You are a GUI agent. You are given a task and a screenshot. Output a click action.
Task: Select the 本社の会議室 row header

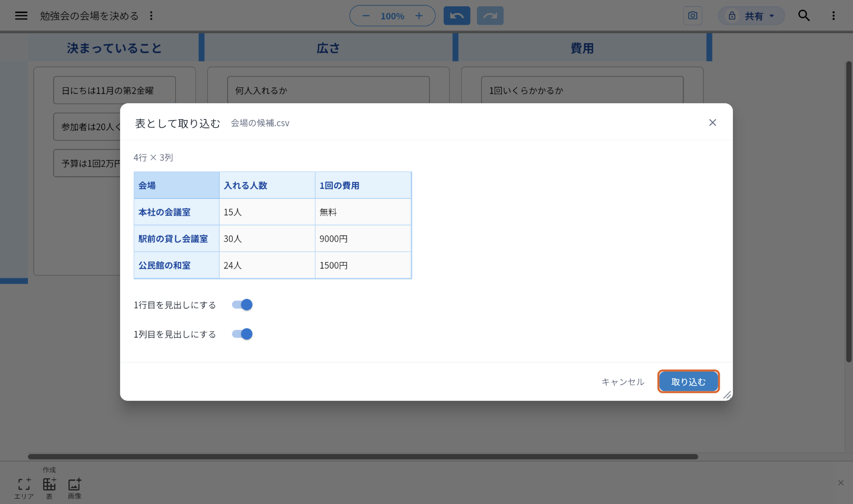point(176,212)
